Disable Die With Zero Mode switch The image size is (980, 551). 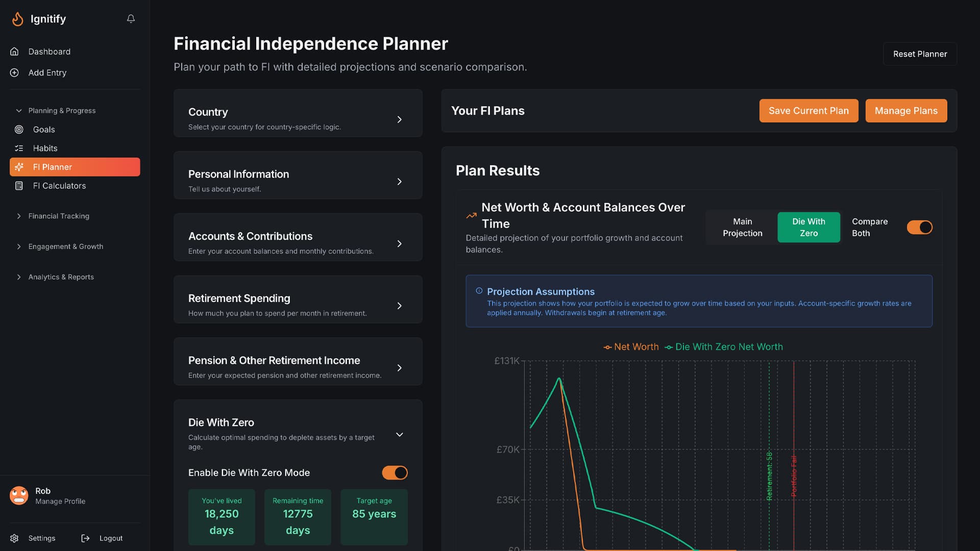click(395, 473)
